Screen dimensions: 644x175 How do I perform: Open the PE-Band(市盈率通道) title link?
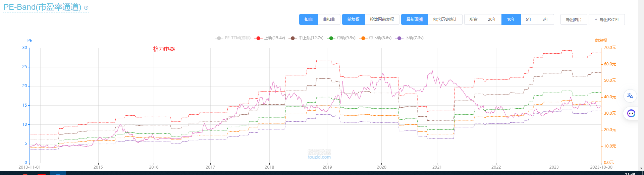tap(42, 7)
